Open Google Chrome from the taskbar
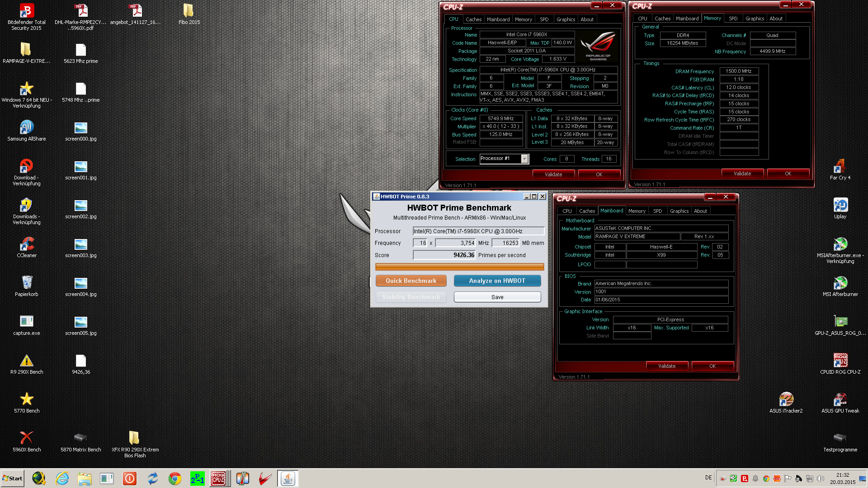Screen dimensions: 868x488 pyautogui.click(x=175, y=478)
